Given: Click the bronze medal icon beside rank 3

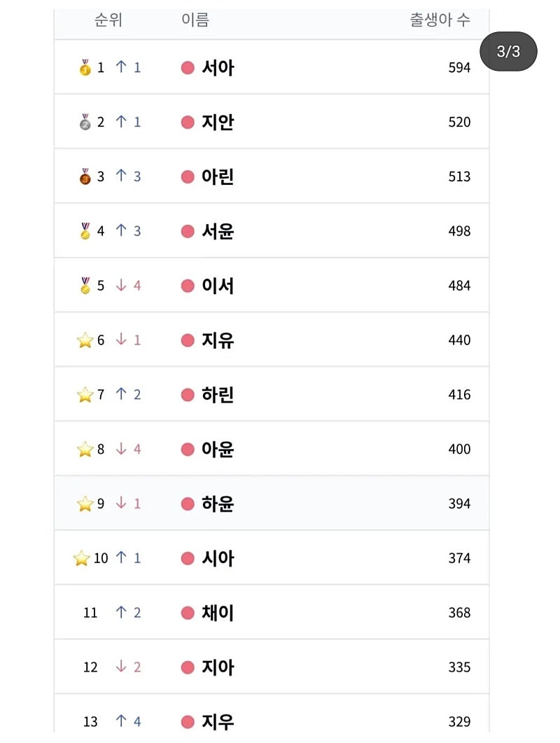Looking at the screenshot, I should tap(85, 176).
